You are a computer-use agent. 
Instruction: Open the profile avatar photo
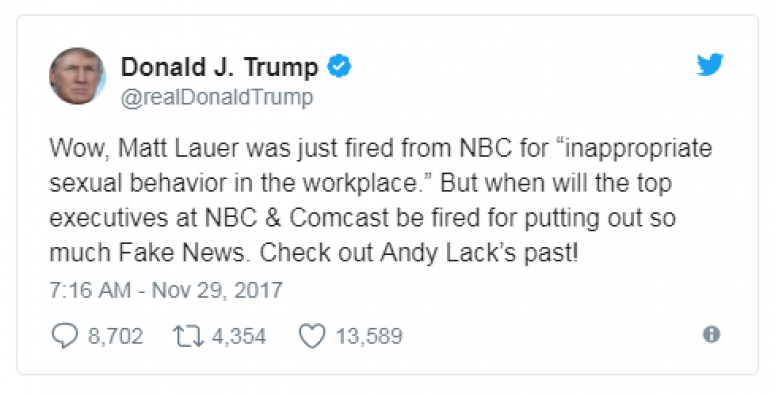(x=77, y=76)
